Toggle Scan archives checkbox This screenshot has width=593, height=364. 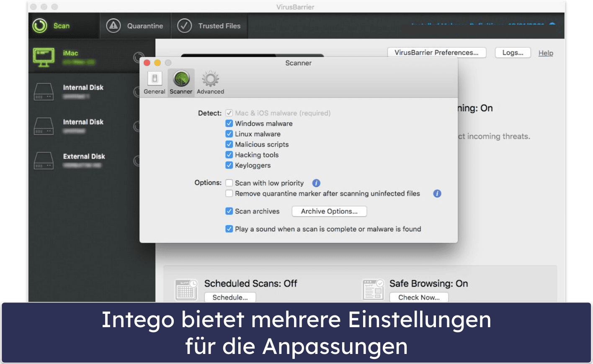(229, 211)
